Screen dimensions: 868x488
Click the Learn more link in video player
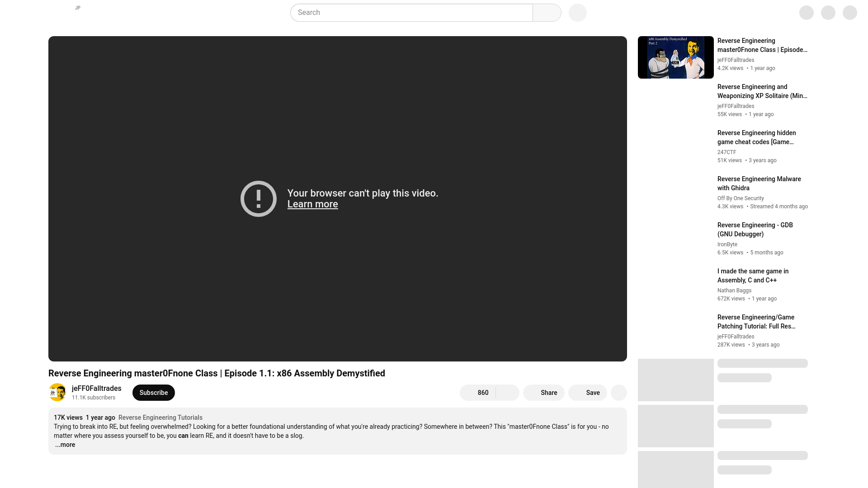pyautogui.click(x=312, y=204)
